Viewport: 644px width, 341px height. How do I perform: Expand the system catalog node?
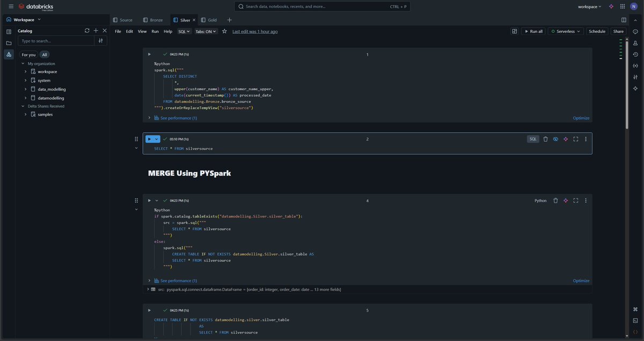(x=25, y=81)
